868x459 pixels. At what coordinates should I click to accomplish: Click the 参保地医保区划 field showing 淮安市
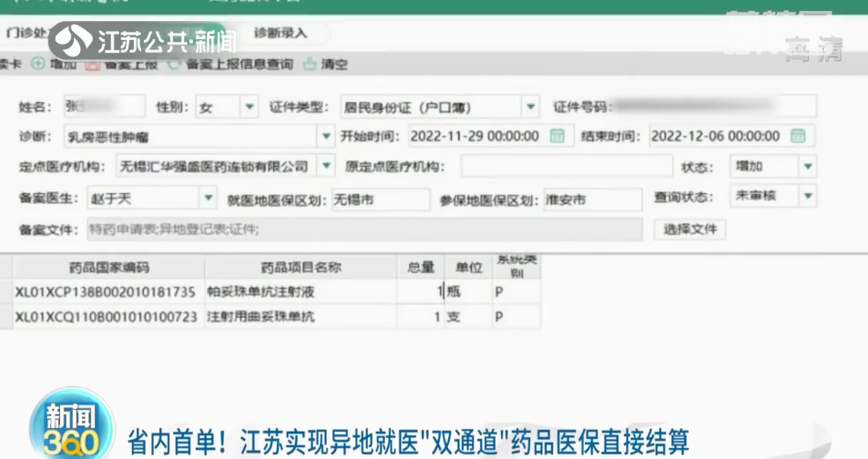[x=592, y=199]
